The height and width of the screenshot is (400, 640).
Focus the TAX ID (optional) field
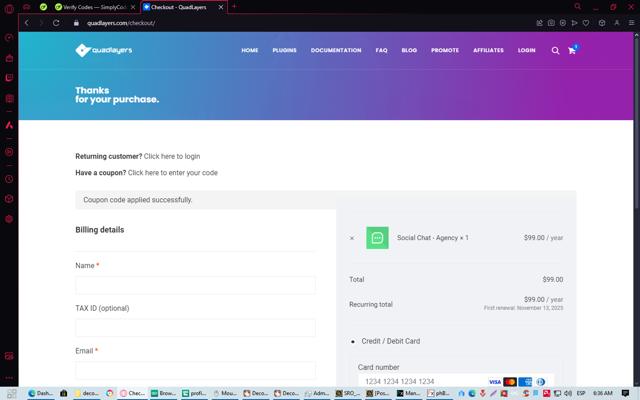click(195, 328)
